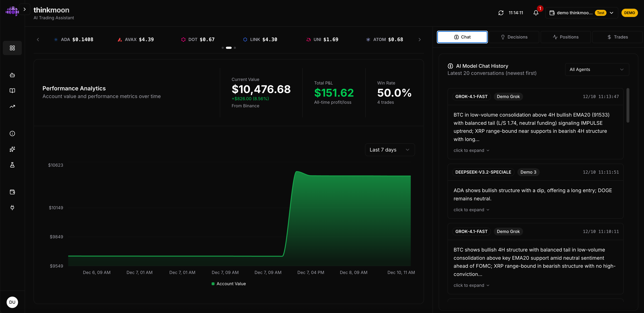Image resolution: width=644 pixels, height=313 pixels.
Task: Open the All Agents filter dropdown
Action: coord(597,69)
